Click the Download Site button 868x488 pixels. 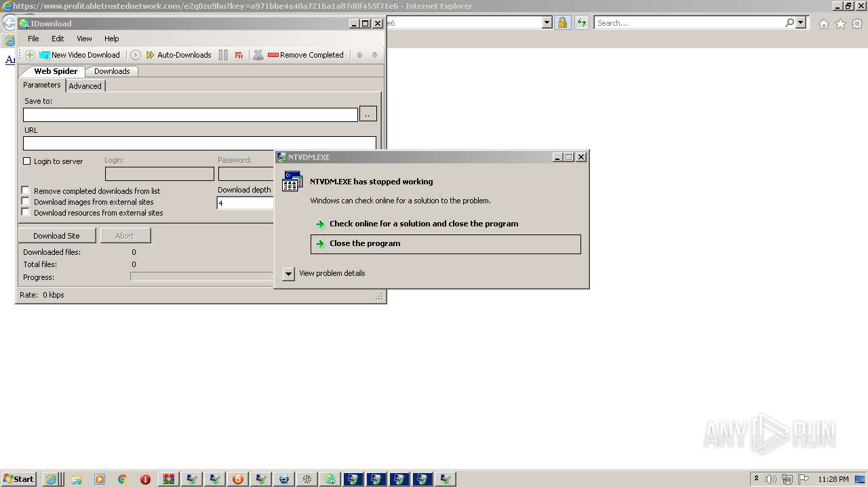(56, 236)
